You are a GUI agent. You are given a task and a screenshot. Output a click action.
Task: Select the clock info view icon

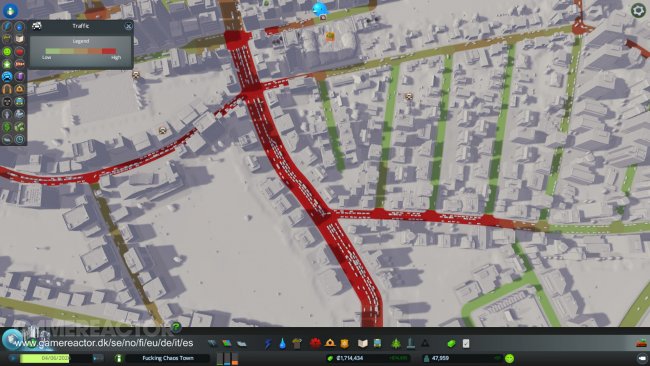[x=19, y=139]
